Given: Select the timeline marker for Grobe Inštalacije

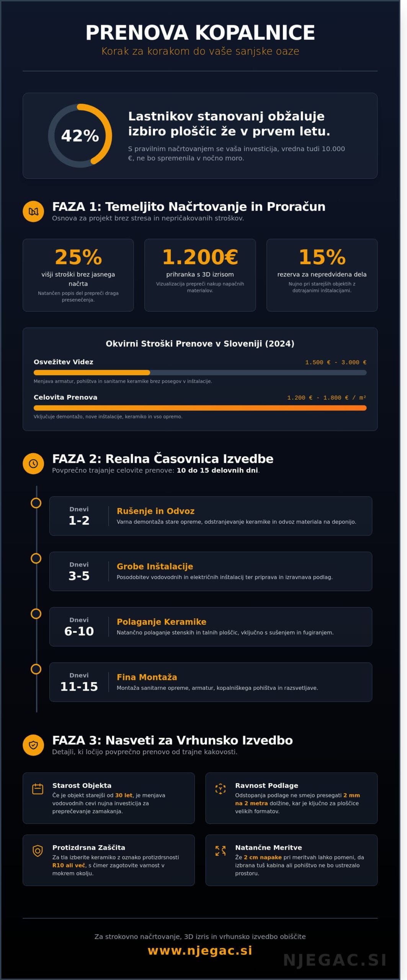Looking at the screenshot, I should pos(36,559).
